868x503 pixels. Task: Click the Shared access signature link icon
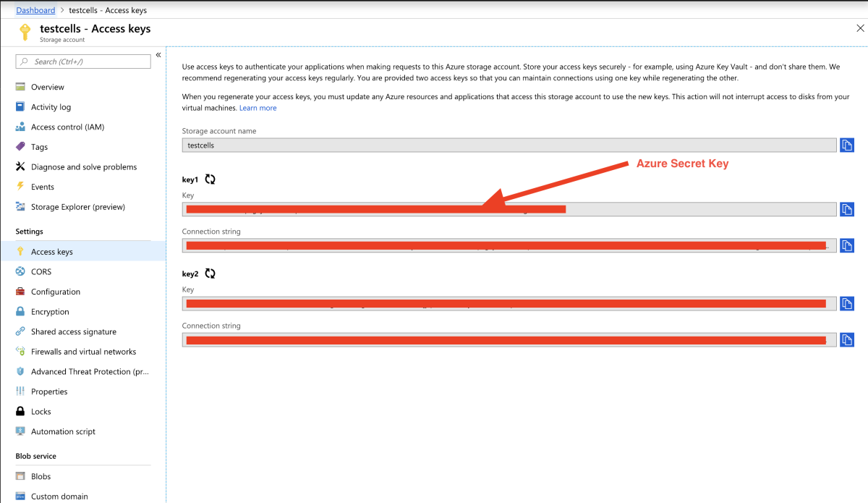[20, 331]
